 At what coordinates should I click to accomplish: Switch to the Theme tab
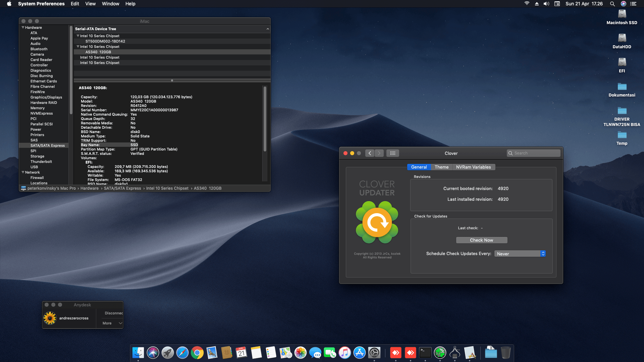(x=441, y=167)
